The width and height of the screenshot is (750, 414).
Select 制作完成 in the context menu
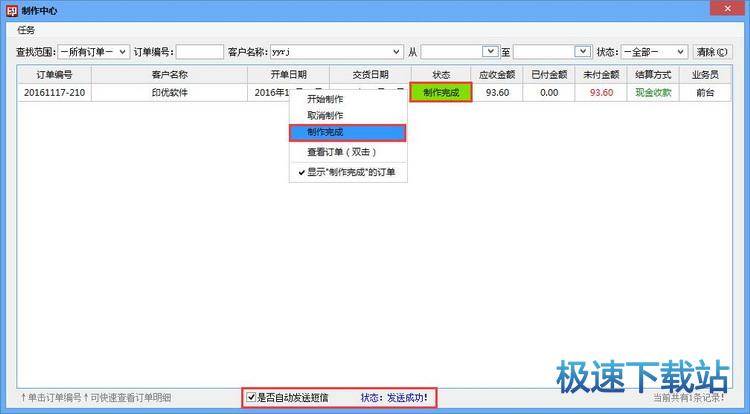[x=348, y=132]
